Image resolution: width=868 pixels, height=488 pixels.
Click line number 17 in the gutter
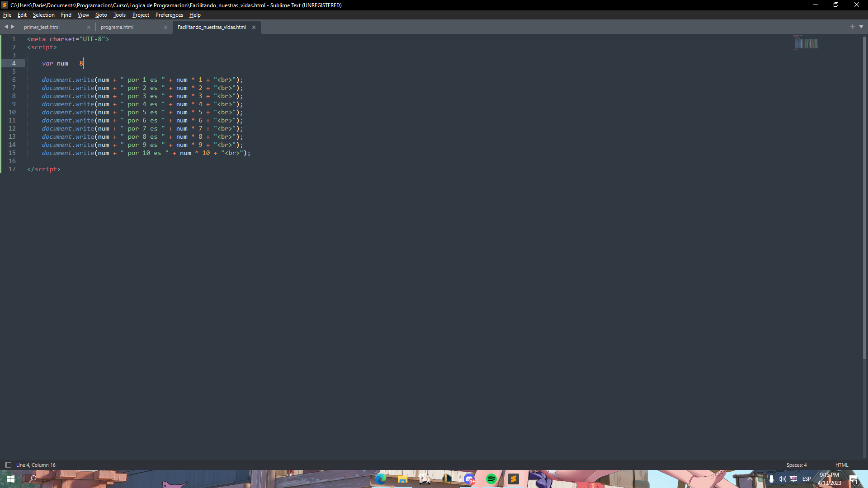(x=12, y=169)
